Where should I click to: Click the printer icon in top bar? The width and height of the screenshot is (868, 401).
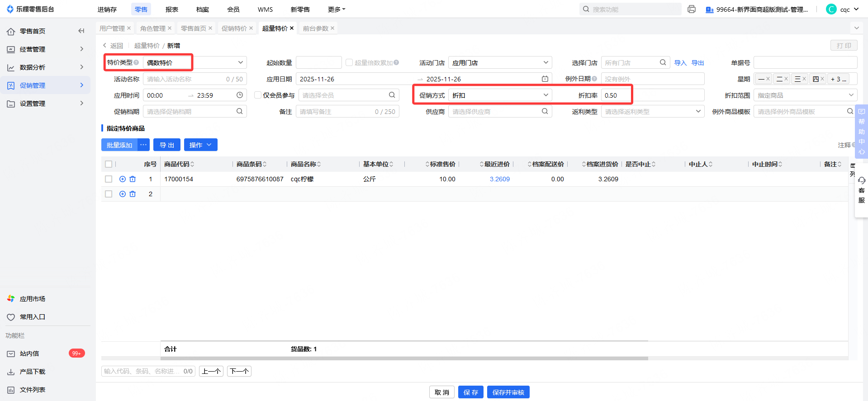coord(691,9)
